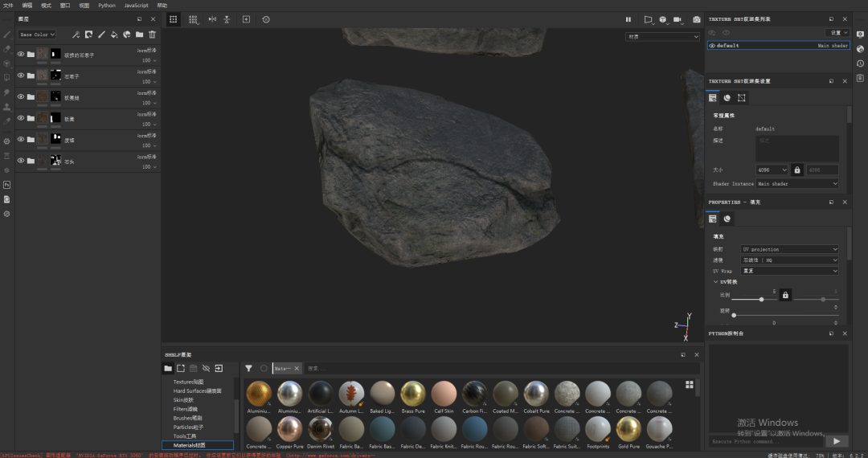Add a new folder in layers panel

click(x=140, y=35)
